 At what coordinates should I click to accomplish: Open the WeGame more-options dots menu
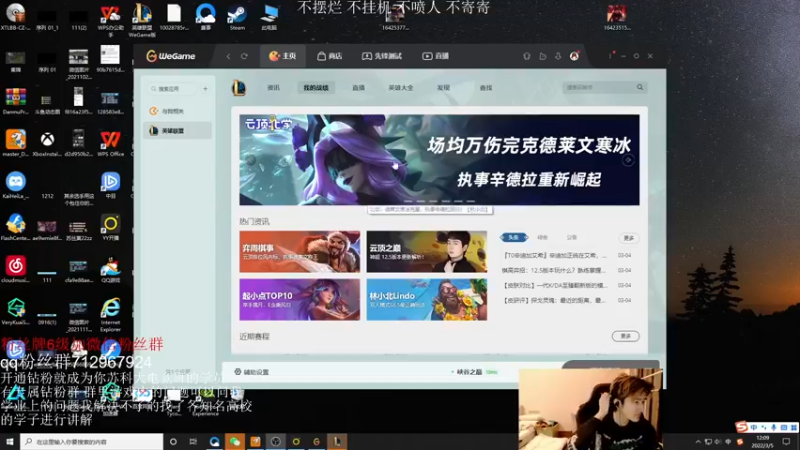click(610, 56)
